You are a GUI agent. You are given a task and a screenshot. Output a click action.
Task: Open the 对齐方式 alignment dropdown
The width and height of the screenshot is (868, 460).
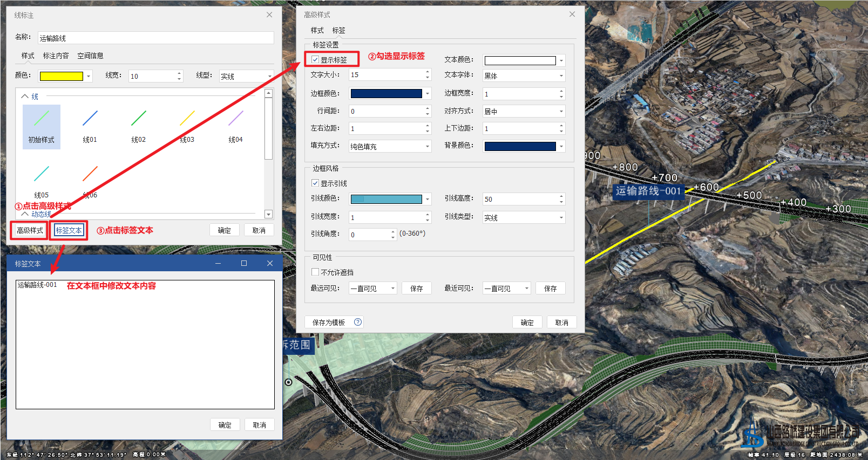[524, 112]
